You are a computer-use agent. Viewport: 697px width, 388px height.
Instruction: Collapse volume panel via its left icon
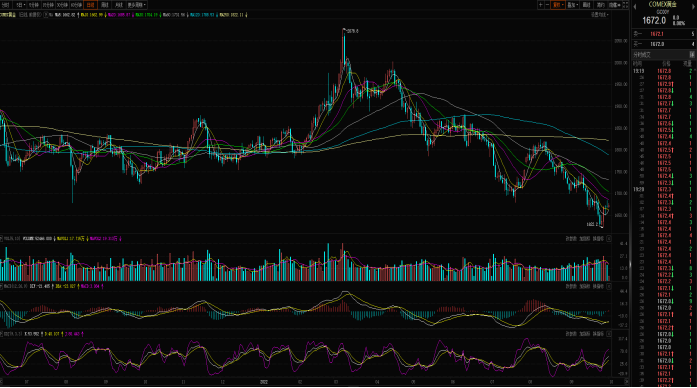[x=1, y=239]
